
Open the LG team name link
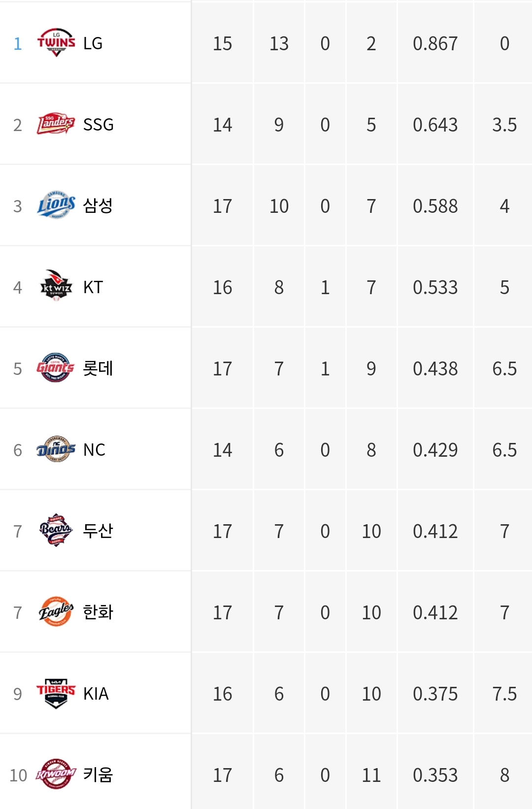(93, 43)
